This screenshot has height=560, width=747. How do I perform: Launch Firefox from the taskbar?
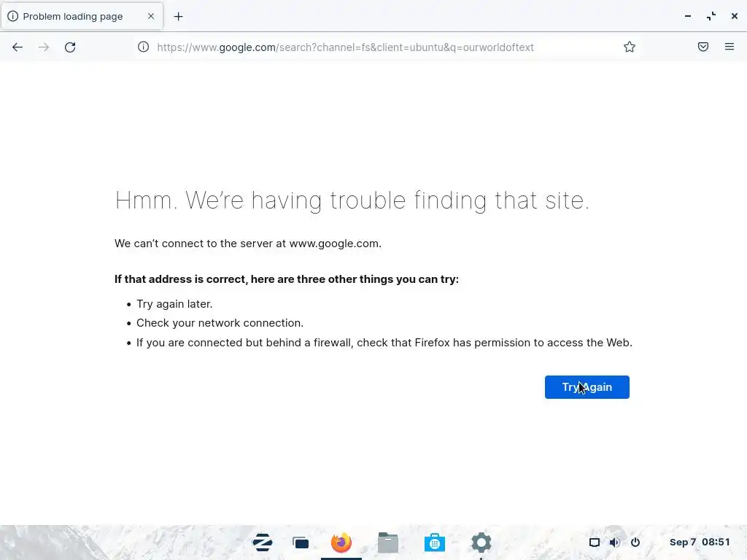(341, 542)
